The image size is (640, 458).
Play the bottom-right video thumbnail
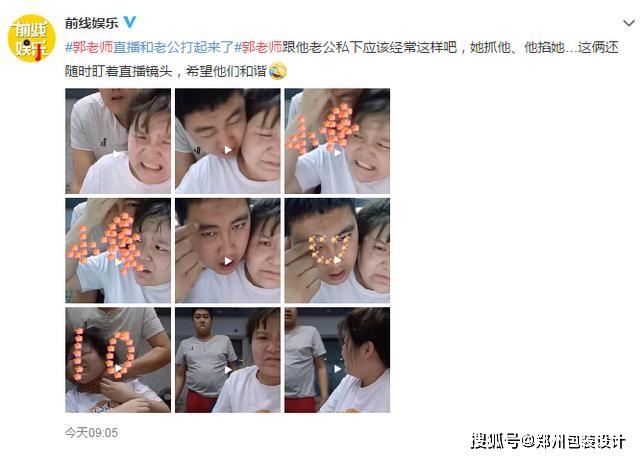pyautogui.click(x=337, y=360)
